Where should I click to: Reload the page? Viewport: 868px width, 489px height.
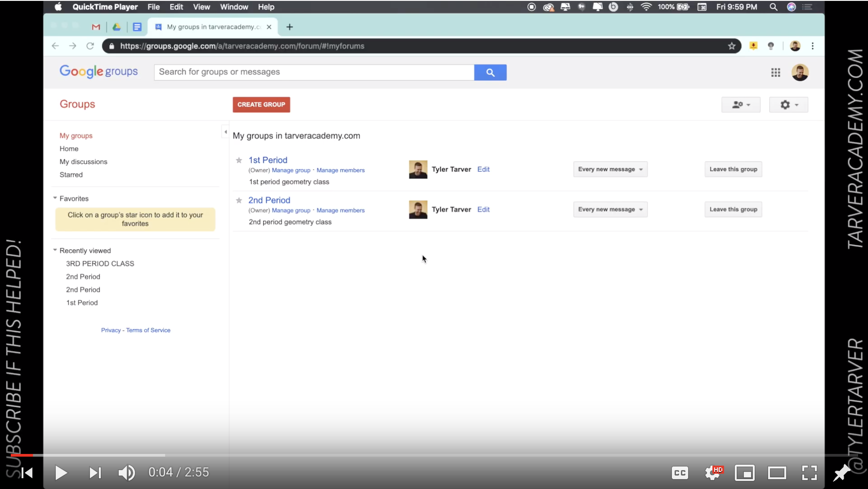pyautogui.click(x=90, y=46)
